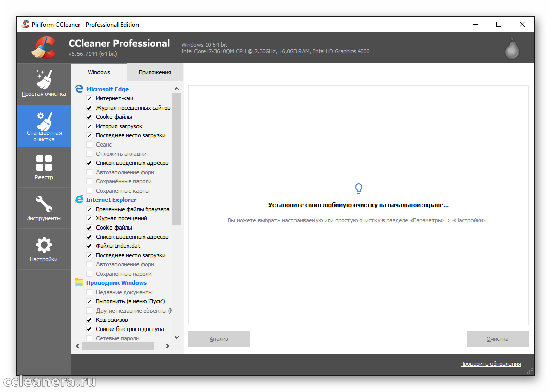Uncheck Edge Список введённых адресов checkbox
The image size is (551, 392).
[x=89, y=163]
